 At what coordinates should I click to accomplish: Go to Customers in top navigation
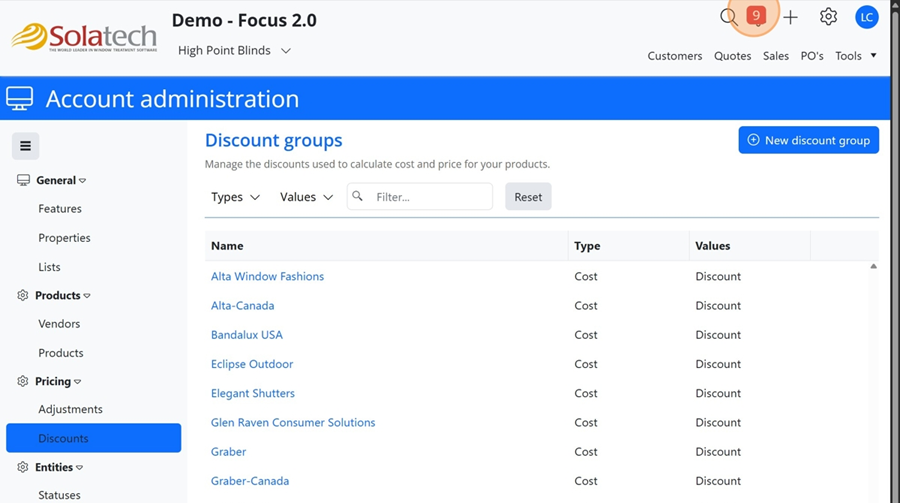click(674, 56)
